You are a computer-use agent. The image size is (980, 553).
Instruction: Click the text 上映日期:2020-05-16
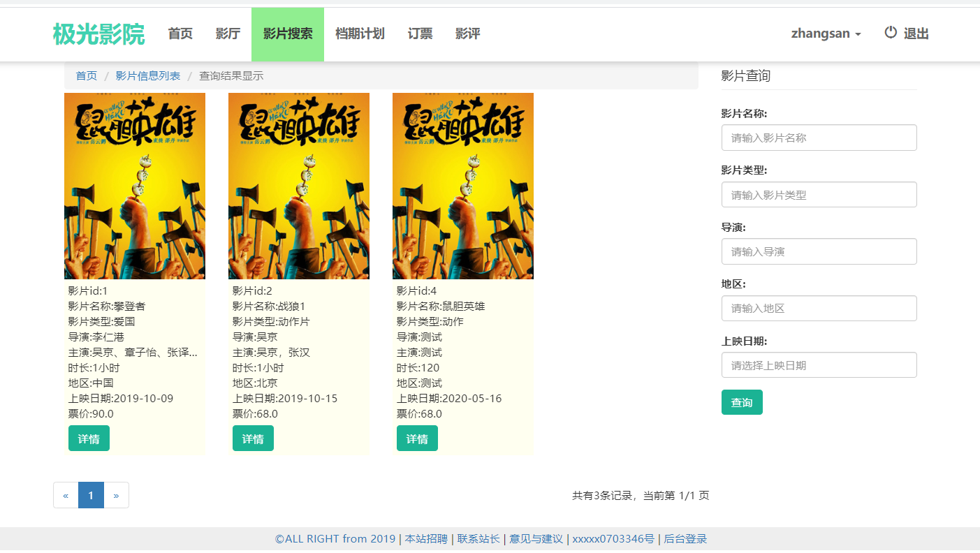[x=449, y=398]
